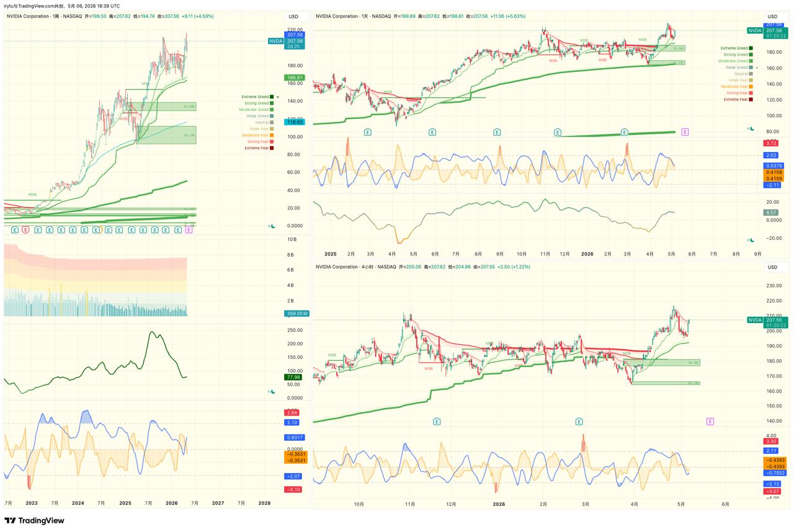Click the Bu-MB zone box on weekly chart

pos(161,107)
